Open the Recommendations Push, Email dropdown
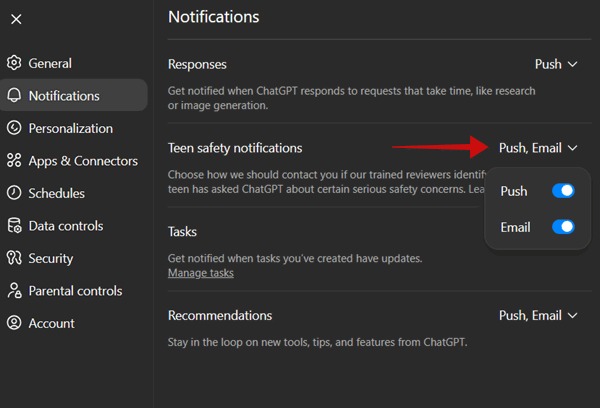Viewport: 600px width, 408px height. click(x=538, y=315)
